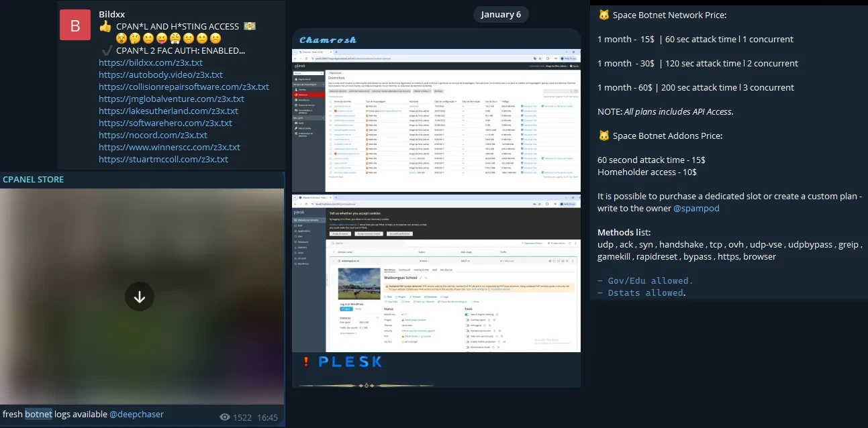Open the top Plesk domains list screenshot
Screen dimensions: 868x428
(436, 120)
